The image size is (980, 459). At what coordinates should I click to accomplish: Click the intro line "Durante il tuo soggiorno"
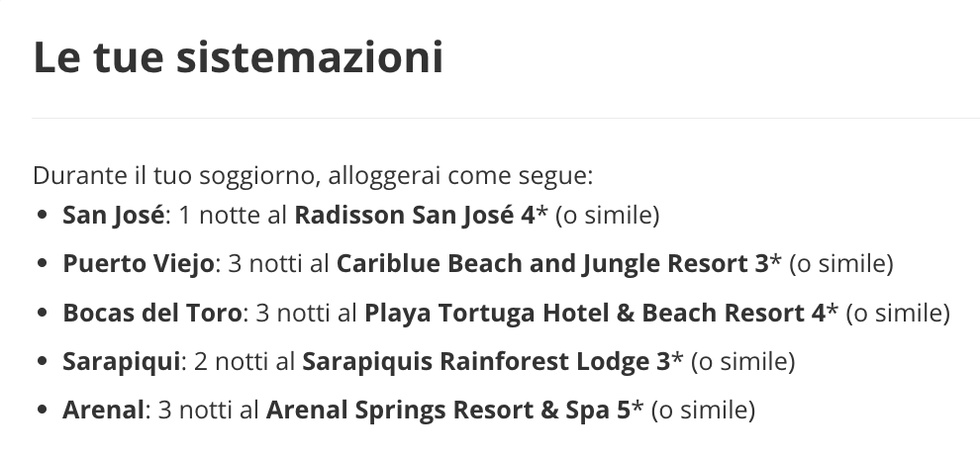[x=313, y=175]
